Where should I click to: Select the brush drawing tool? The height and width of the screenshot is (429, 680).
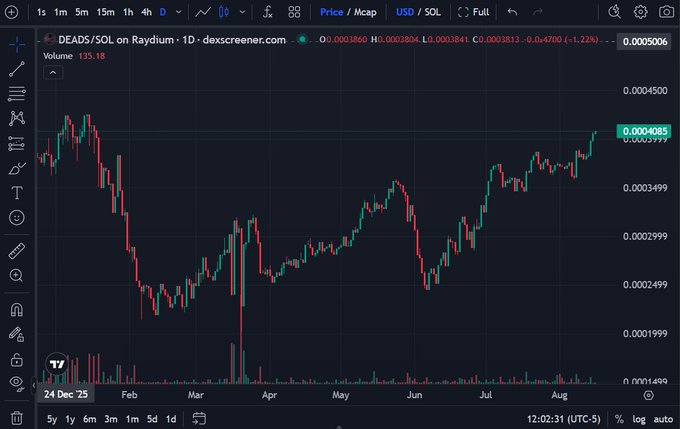(x=17, y=168)
